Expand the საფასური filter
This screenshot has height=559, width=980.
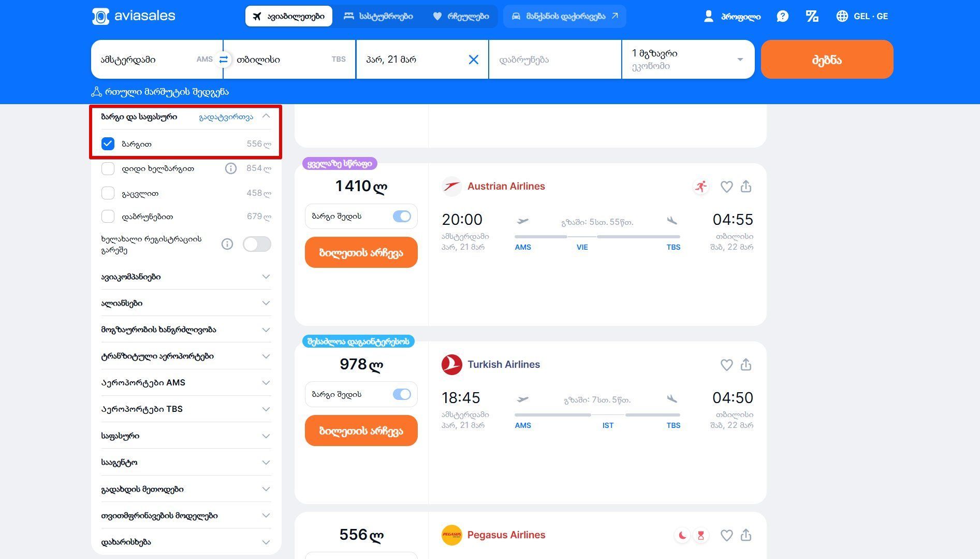[186, 436]
